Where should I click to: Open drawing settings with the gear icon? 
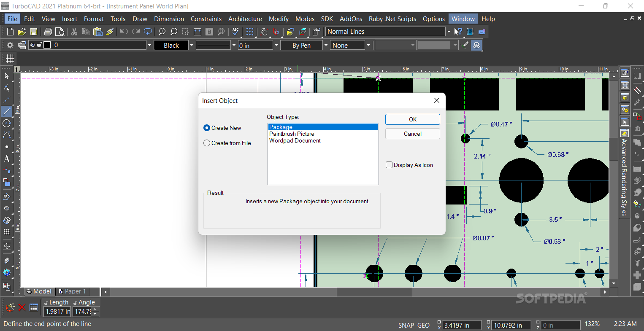[10, 45]
